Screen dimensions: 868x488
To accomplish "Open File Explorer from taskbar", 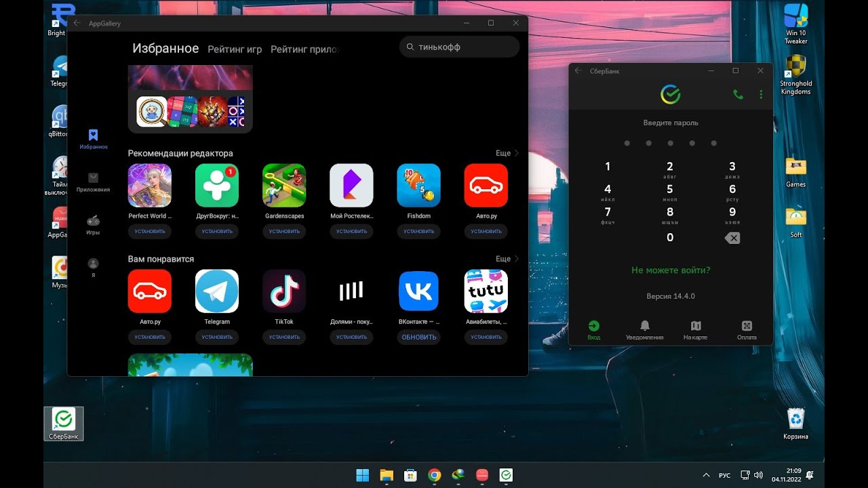I will 387,475.
